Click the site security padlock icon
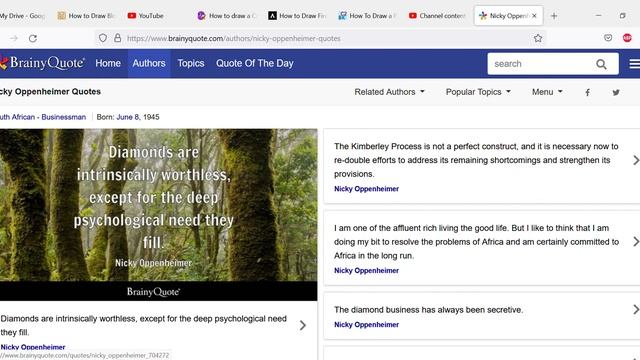 118,38
